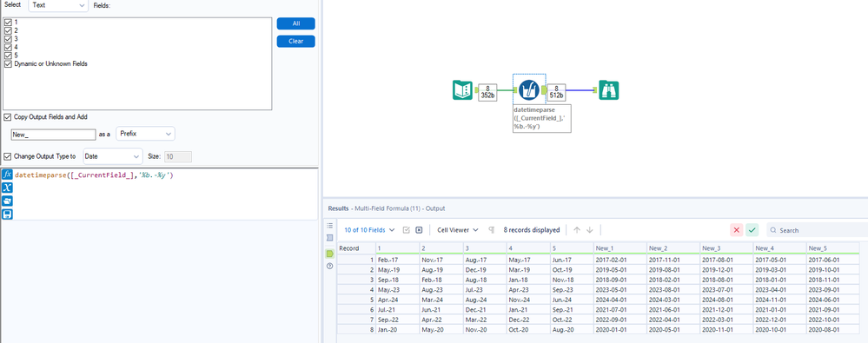The width and height of the screenshot is (868, 343).
Task: Click the All button to select fields
Action: point(296,23)
